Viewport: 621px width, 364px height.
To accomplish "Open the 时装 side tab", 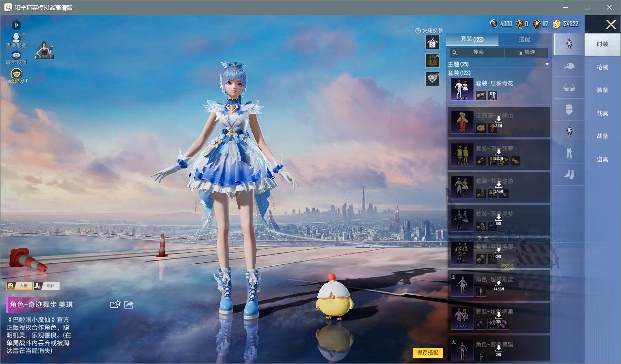I will click(603, 44).
